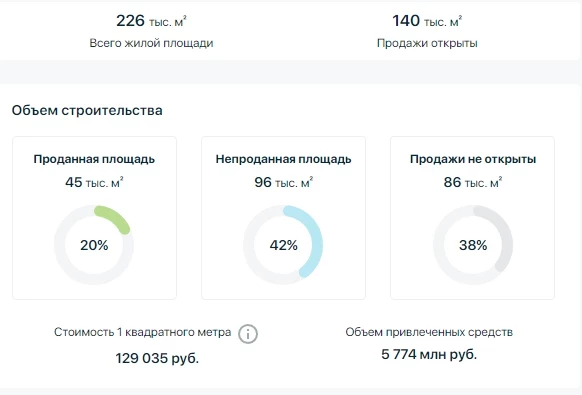The height and width of the screenshot is (395, 582).
Task: Click the 45 тыс. м² sold area value
Action: click(x=94, y=182)
